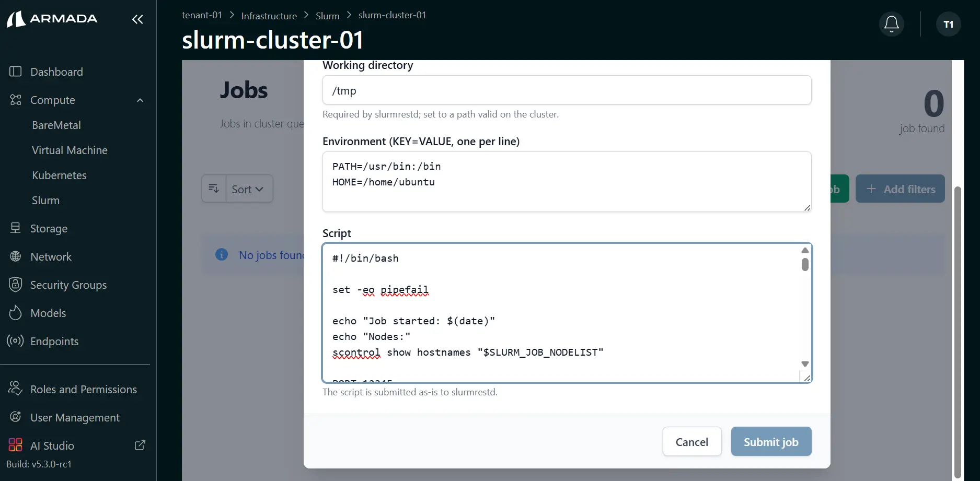The image size is (980, 481).
Task: Click the Script textarea resize handle
Action: point(807,378)
